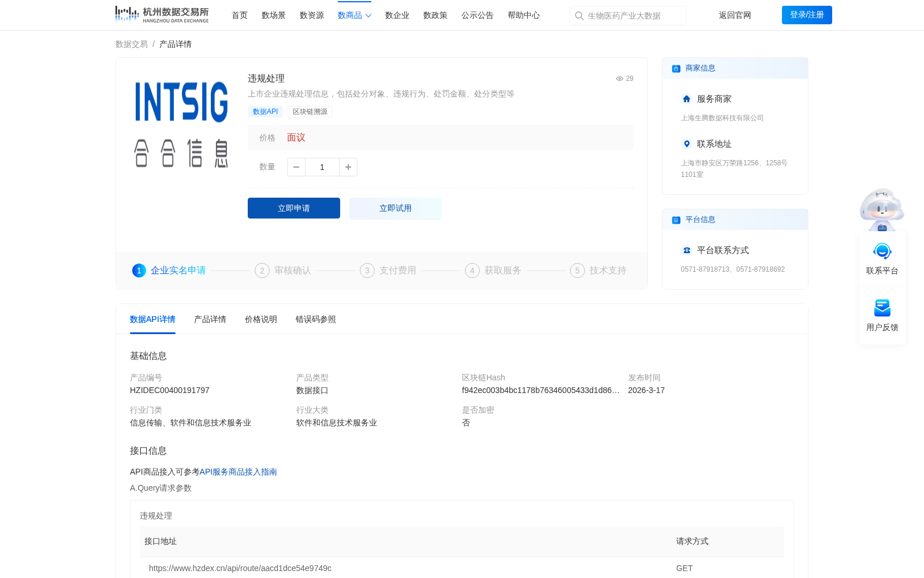Open the 数资源 menu item
The width and height of the screenshot is (924, 578).
coord(312,16)
